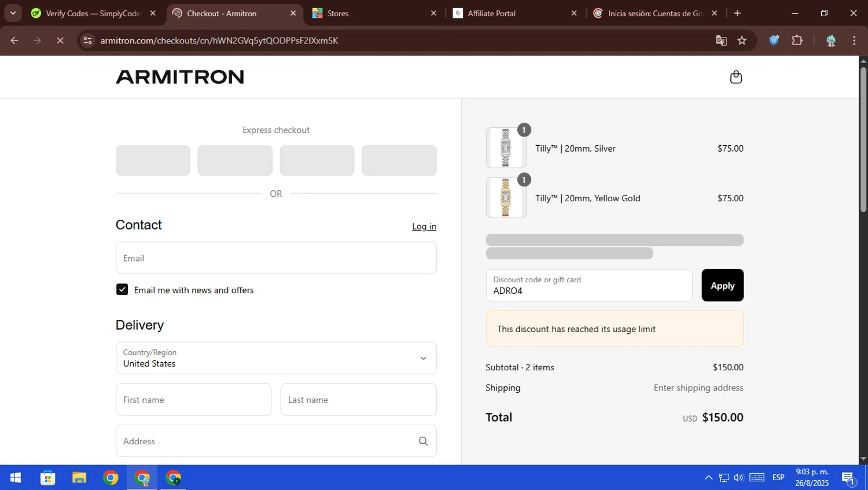
Task: Focus the Last name field
Action: 358,400
